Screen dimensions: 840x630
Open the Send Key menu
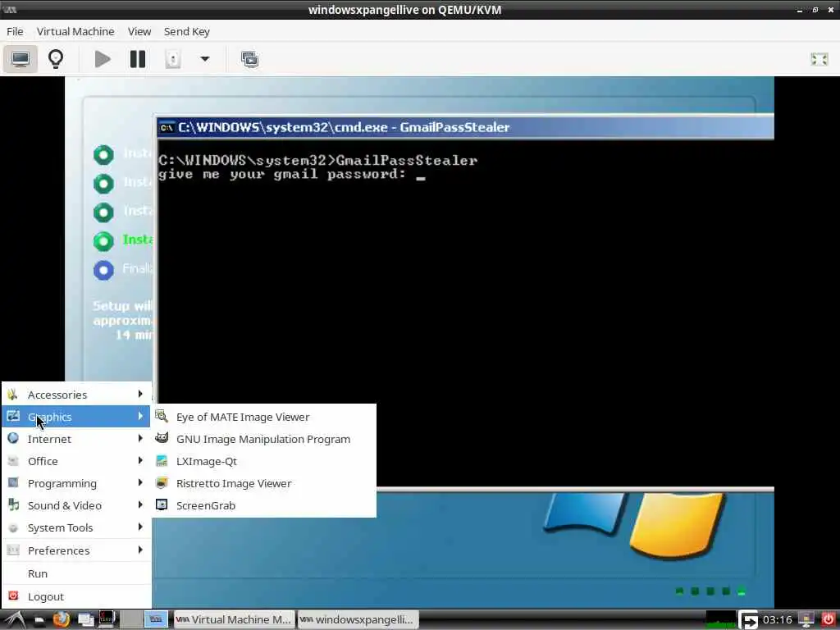(186, 32)
